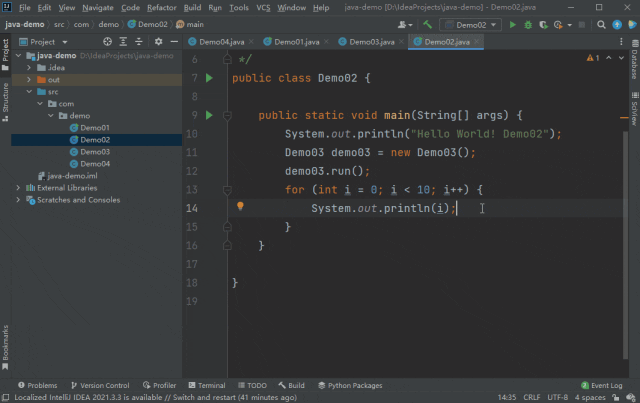Select opened file with locate target icon
The height and width of the screenshot is (403, 640).
105,42
